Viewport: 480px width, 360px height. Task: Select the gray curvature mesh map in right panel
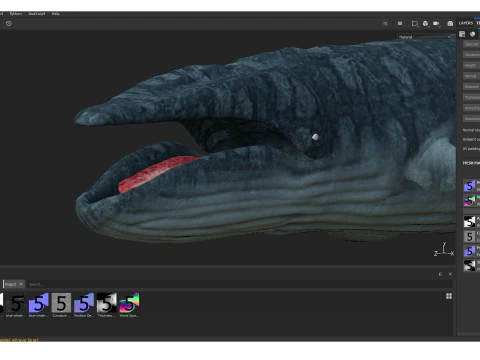(470, 237)
